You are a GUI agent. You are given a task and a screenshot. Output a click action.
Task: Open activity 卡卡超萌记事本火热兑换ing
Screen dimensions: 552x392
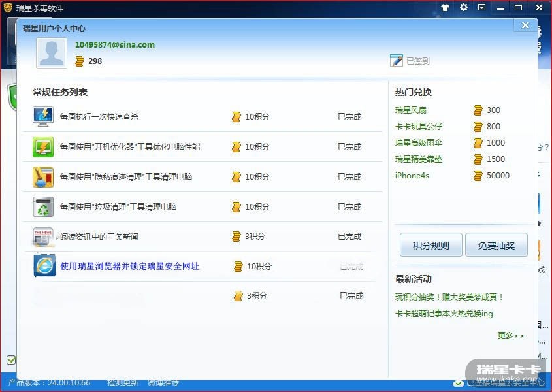pos(444,314)
